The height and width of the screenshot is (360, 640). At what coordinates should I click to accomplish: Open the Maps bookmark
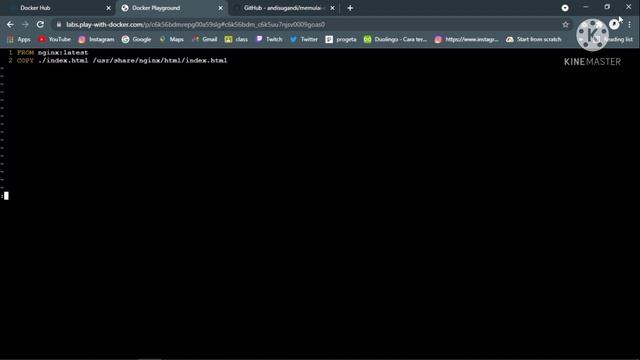tap(171, 39)
